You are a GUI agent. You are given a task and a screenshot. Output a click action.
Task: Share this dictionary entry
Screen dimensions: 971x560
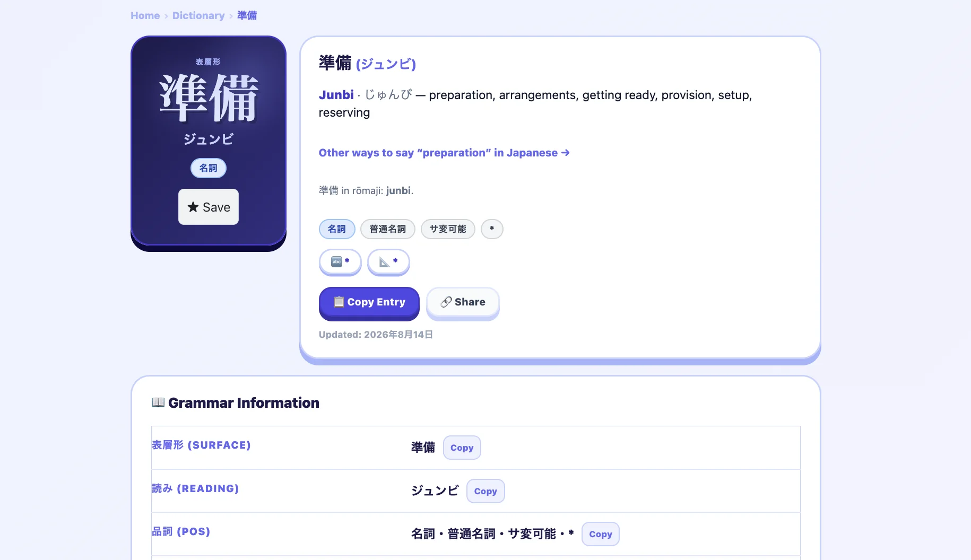[463, 302]
